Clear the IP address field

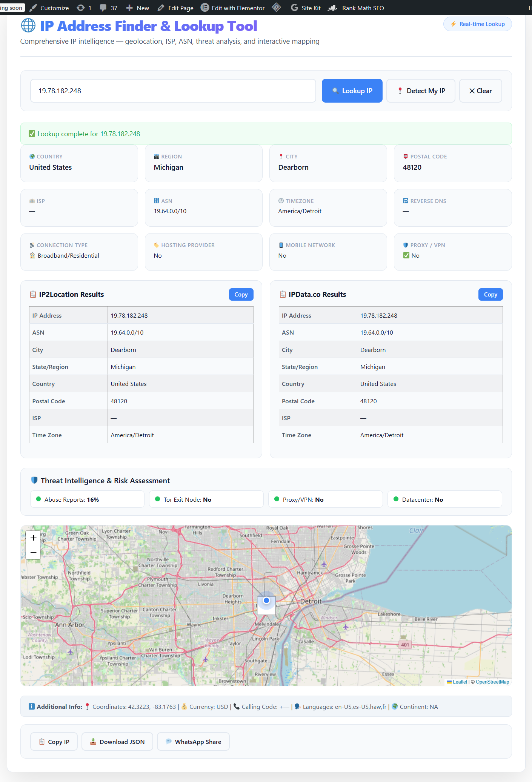[x=480, y=91]
